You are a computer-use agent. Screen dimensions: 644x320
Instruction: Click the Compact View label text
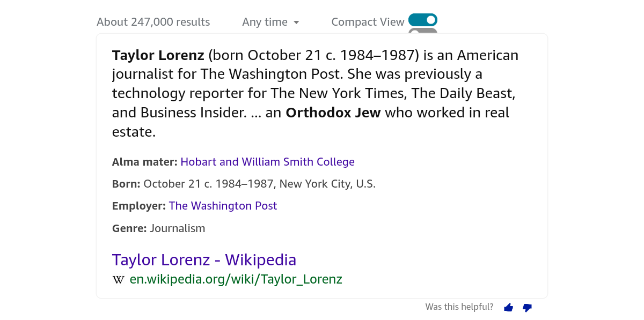[x=368, y=22]
